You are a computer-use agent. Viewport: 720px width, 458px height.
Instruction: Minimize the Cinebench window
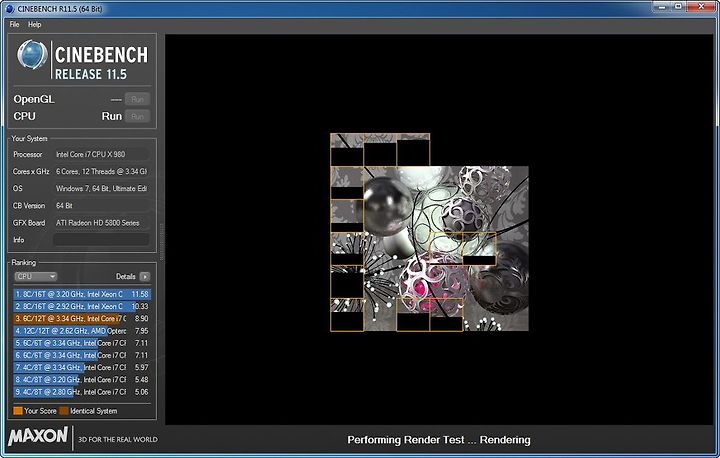(661, 6)
